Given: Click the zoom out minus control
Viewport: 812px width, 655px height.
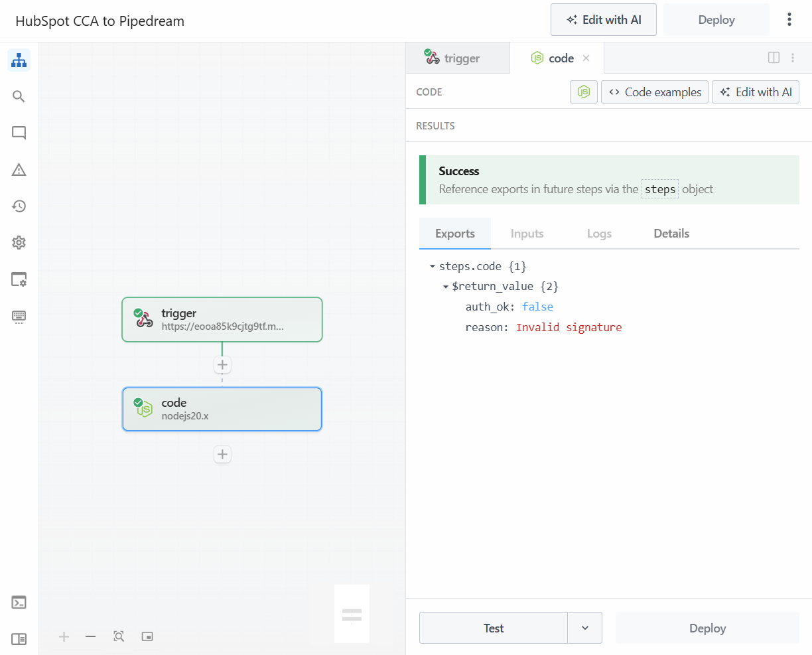Looking at the screenshot, I should pos(91,636).
